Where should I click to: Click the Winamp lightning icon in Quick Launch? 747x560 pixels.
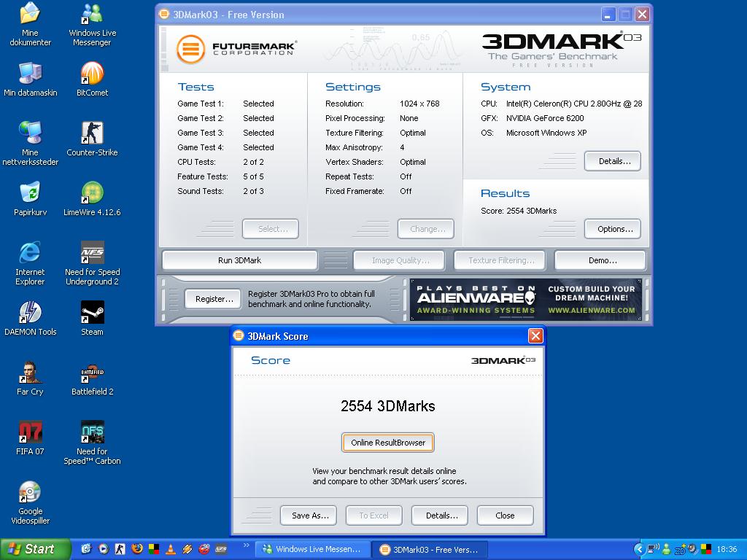pyautogui.click(x=187, y=549)
